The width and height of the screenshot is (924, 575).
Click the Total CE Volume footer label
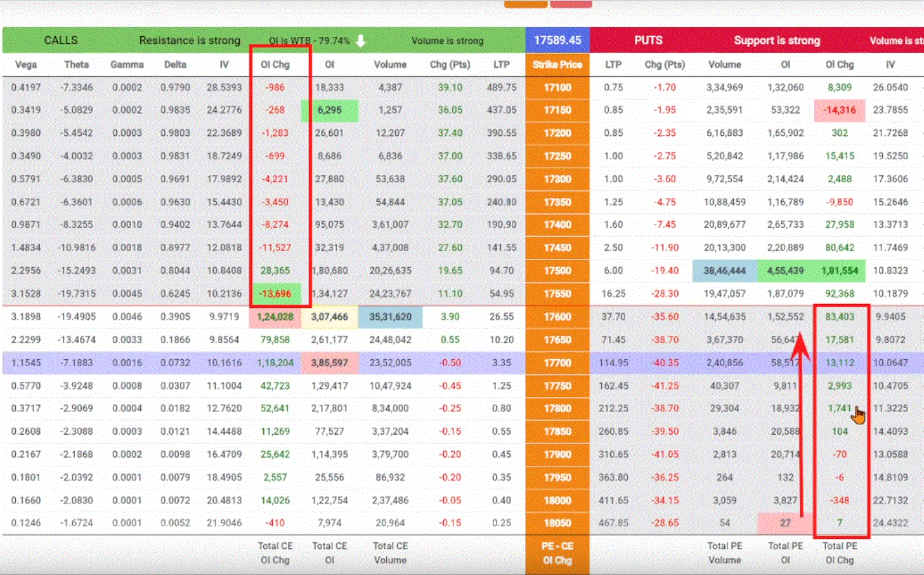click(390, 553)
